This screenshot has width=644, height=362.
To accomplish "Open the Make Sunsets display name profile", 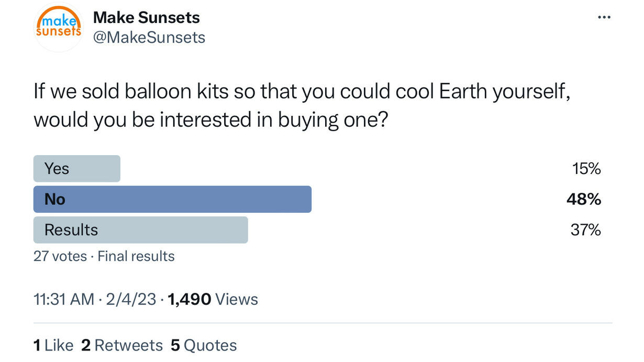I will point(147,17).
